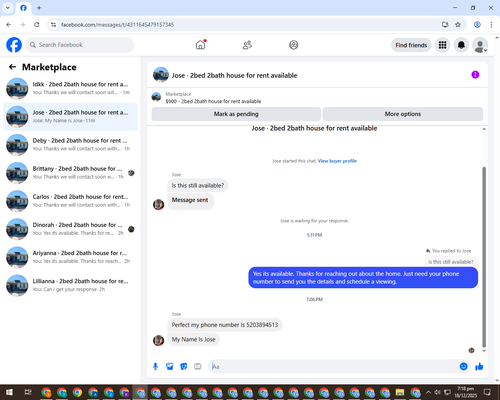The image size is (500, 400).
Task: Open the Chrome three-dot menu
Action: (491, 25)
